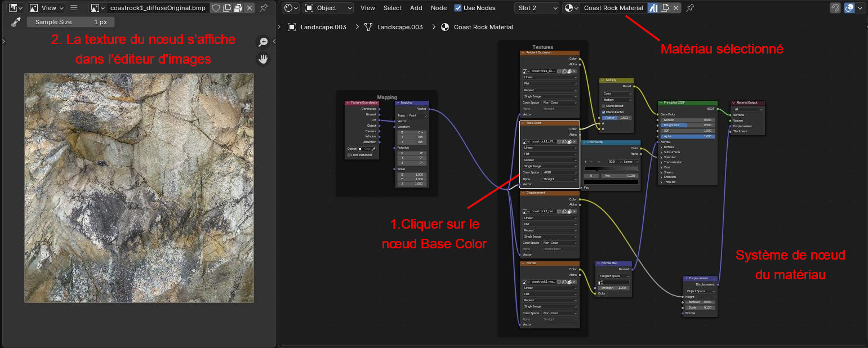This screenshot has height=348, width=868.
Task: Unlink Coast Rock Material with the X icon
Action: 676,8
